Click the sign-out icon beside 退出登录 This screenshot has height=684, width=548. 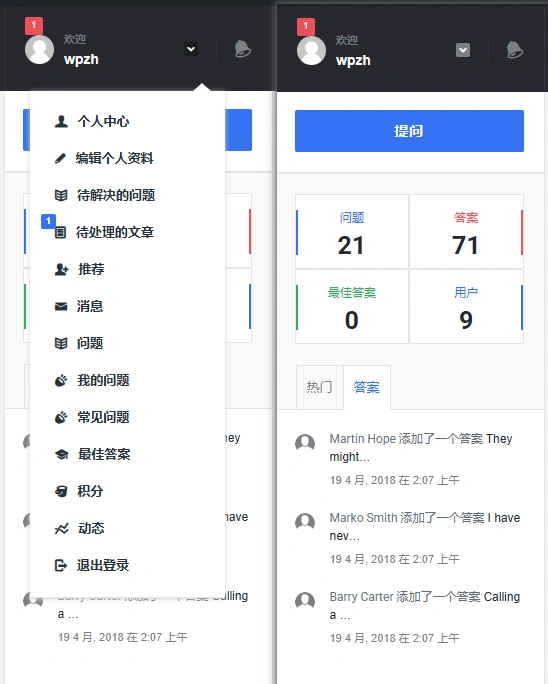[61, 566]
